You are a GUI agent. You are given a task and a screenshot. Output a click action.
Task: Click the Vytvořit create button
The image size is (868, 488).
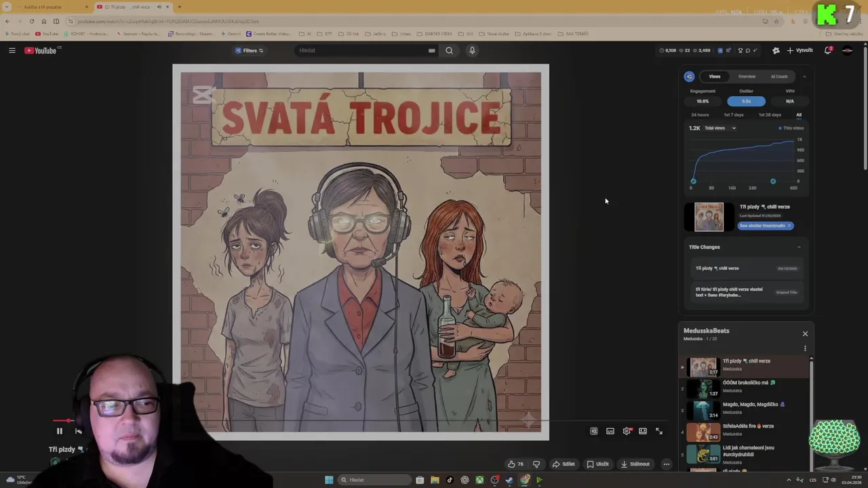pyautogui.click(x=800, y=50)
